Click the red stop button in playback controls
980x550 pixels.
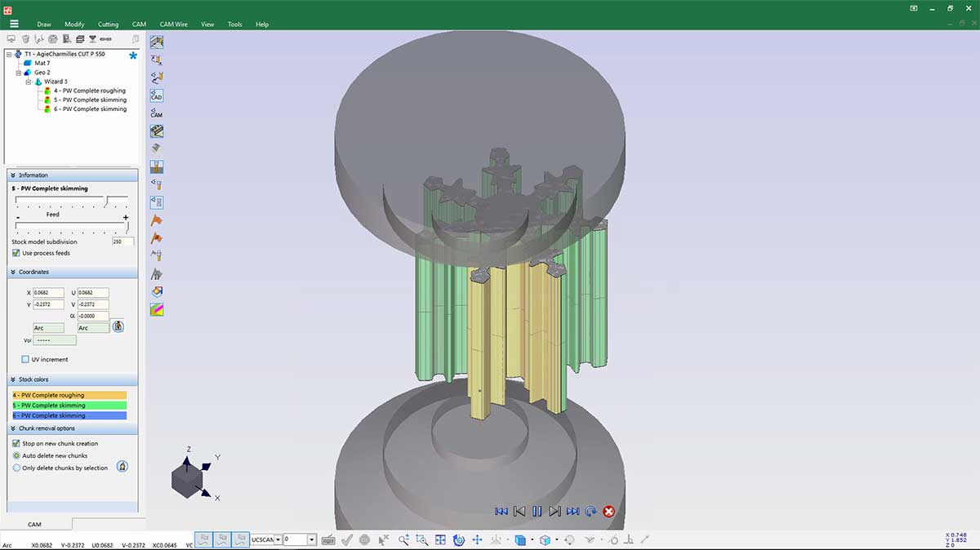(608, 511)
